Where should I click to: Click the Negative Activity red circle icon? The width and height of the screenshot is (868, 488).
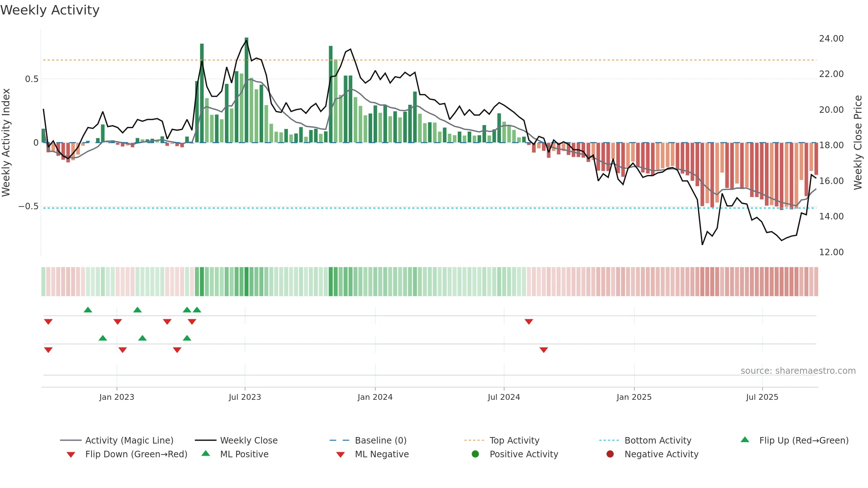pos(610,454)
